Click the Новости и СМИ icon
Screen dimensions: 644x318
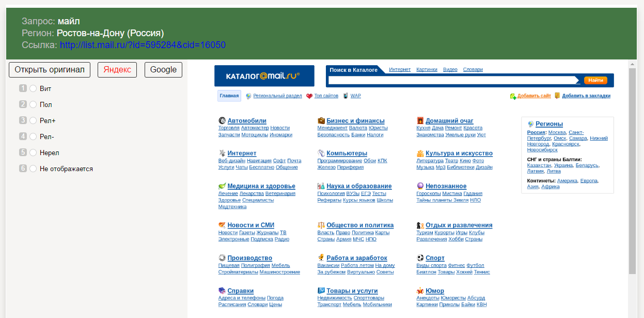[222, 225]
